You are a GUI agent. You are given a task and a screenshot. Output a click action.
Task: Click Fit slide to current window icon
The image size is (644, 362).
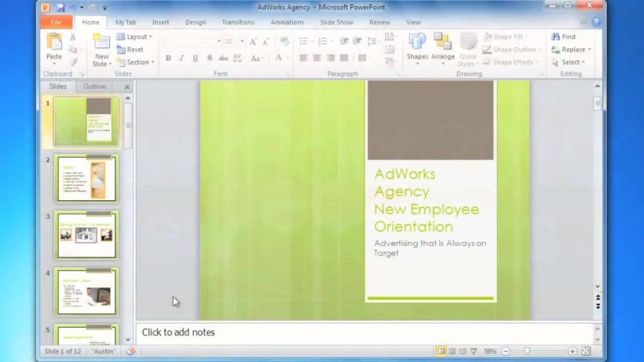(x=586, y=351)
